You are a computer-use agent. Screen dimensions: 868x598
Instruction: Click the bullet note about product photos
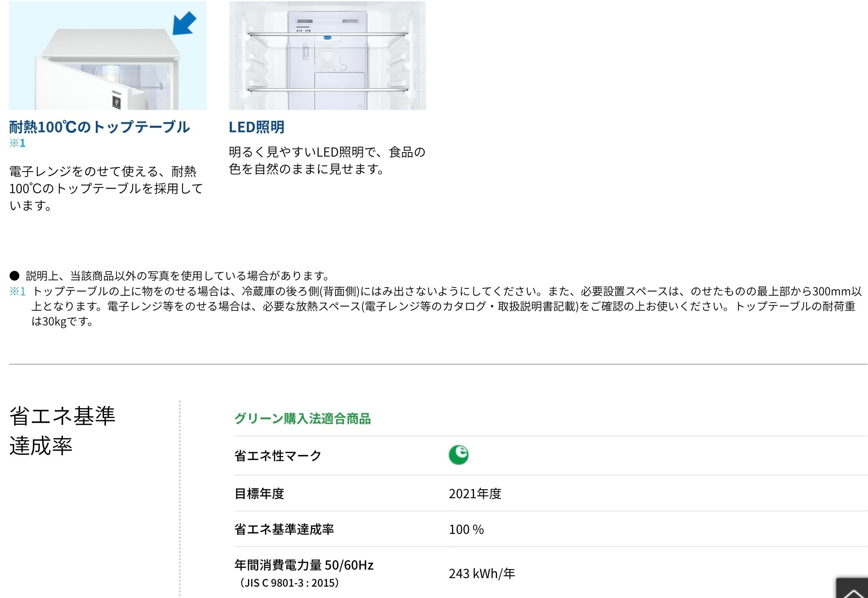click(x=177, y=276)
